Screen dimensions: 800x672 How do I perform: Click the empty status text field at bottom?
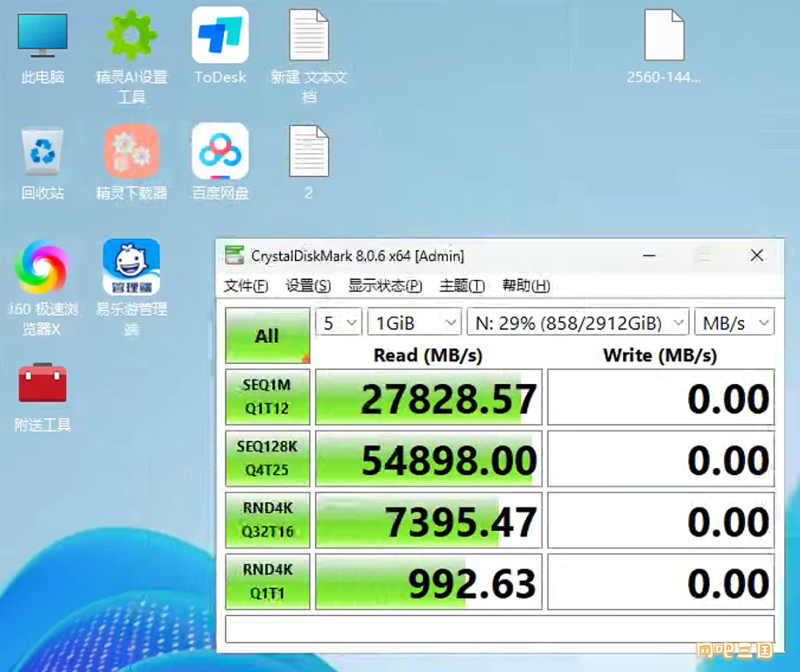point(499,629)
